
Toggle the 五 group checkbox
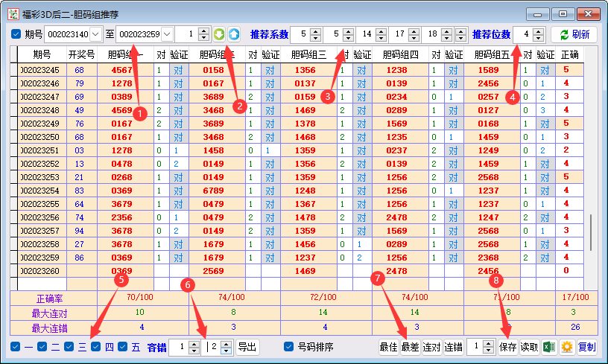[x=122, y=347]
